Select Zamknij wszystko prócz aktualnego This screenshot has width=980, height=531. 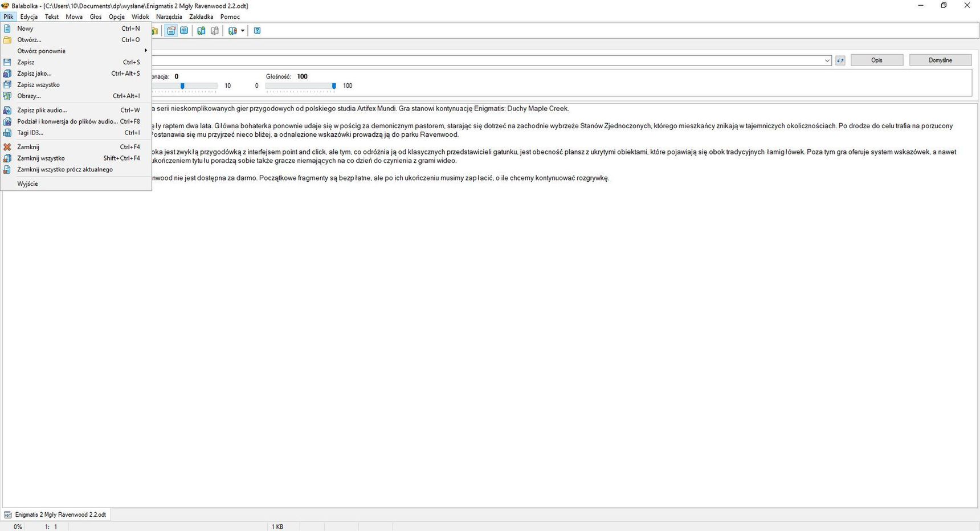point(76,169)
